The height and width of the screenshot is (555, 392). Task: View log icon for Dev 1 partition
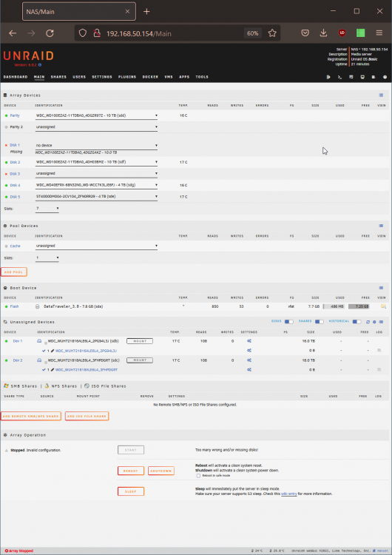tap(379, 351)
